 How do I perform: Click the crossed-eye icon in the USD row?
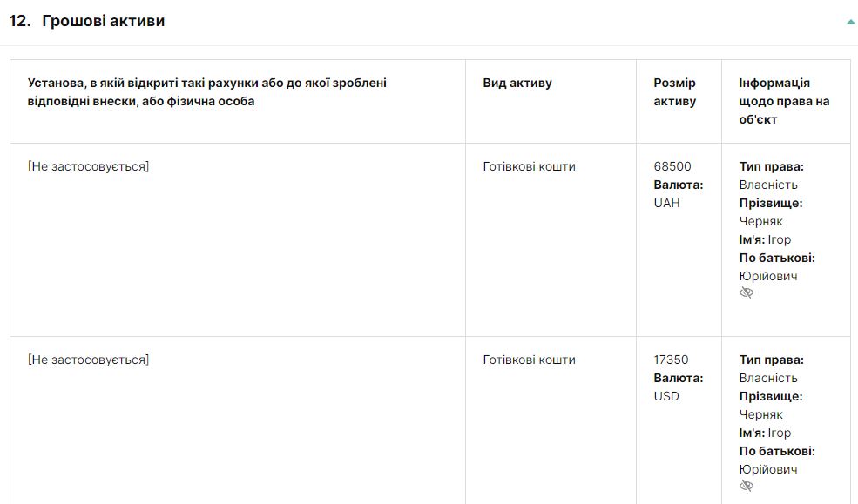click(747, 487)
